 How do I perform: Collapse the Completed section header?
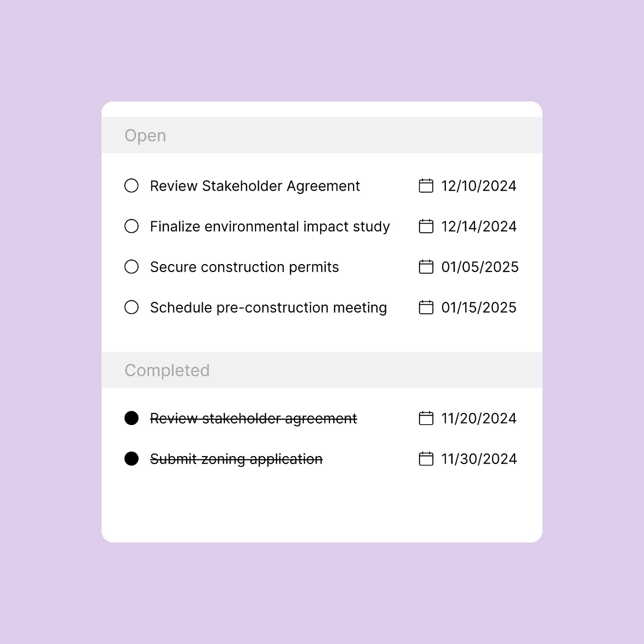point(167,370)
